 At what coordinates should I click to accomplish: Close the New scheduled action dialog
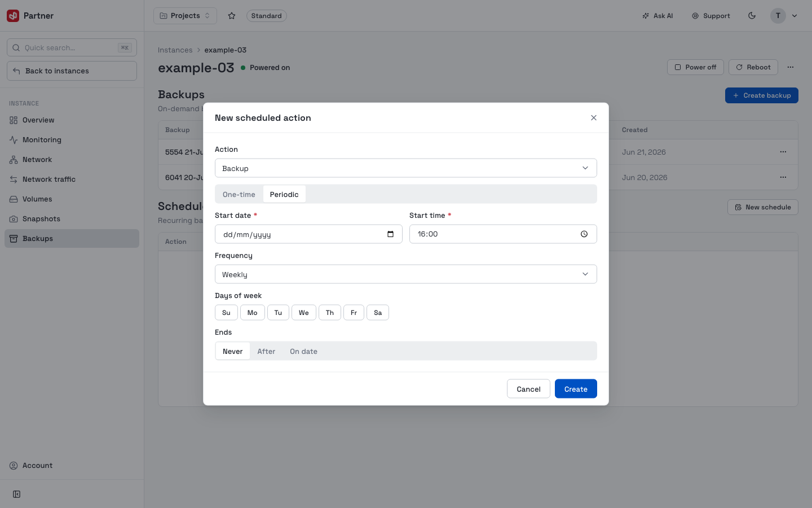[594, 118]
